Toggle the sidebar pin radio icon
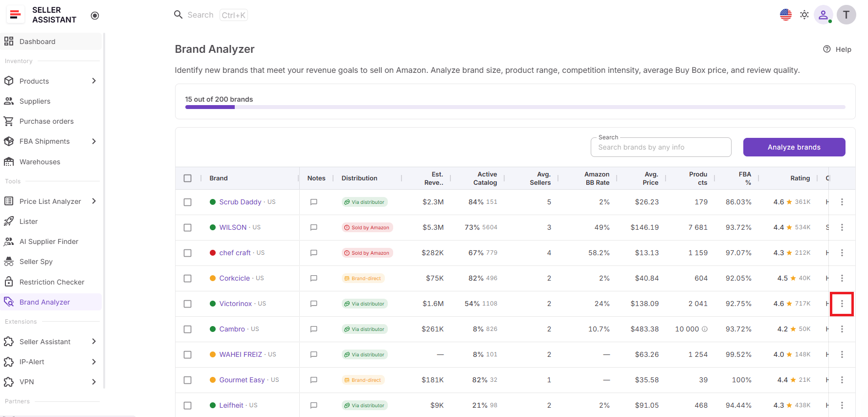The width and height of the screenshot is (868, 417). point(95,16)
